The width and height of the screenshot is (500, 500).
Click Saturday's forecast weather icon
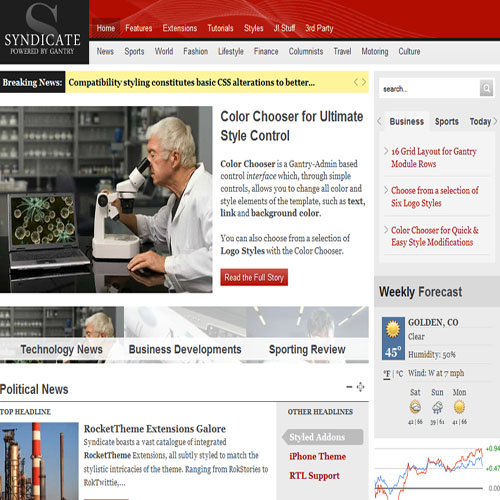click(x=415, y=407)
